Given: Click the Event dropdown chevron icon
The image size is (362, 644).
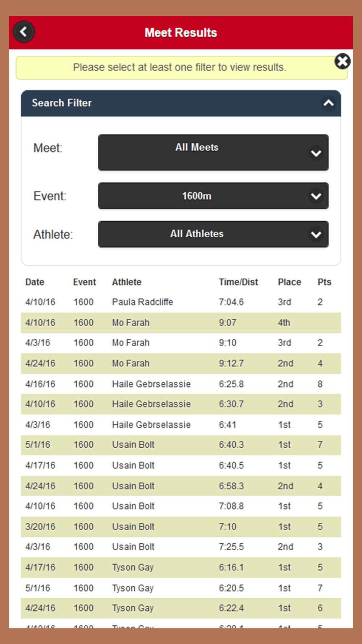Looking at the screenshot, I should [316, 196].
